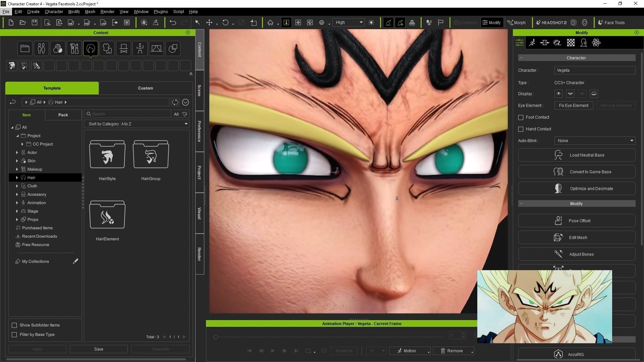Click the sun lighting toggle icon
This screenshot has height=362, width=644.
click(371, 22)
